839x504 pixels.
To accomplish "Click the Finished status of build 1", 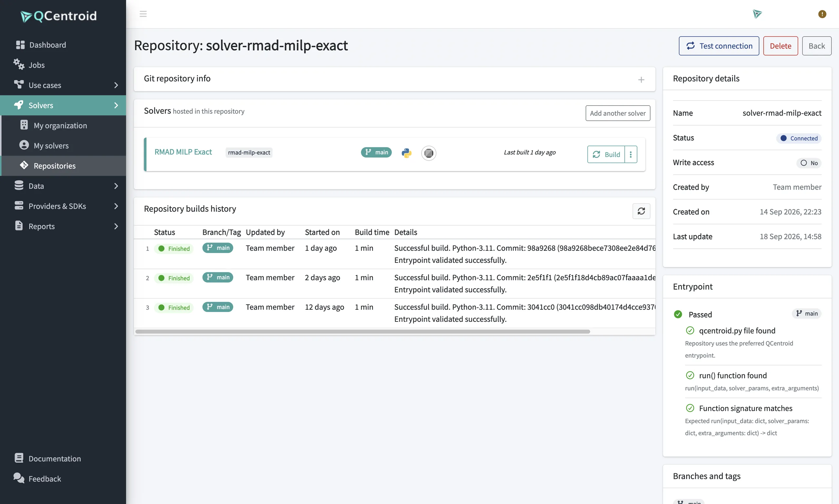I will 174,249.
